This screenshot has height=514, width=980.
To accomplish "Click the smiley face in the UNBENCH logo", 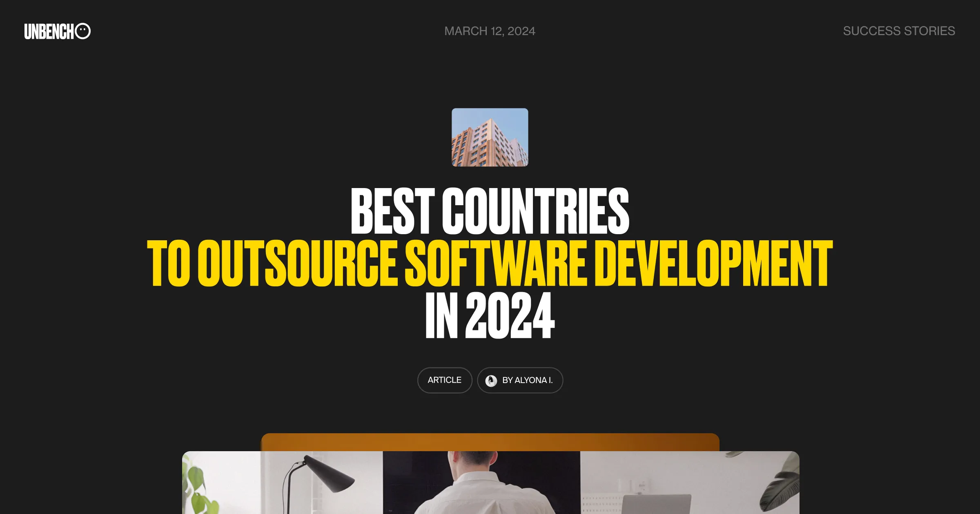I will coord(85,31).
